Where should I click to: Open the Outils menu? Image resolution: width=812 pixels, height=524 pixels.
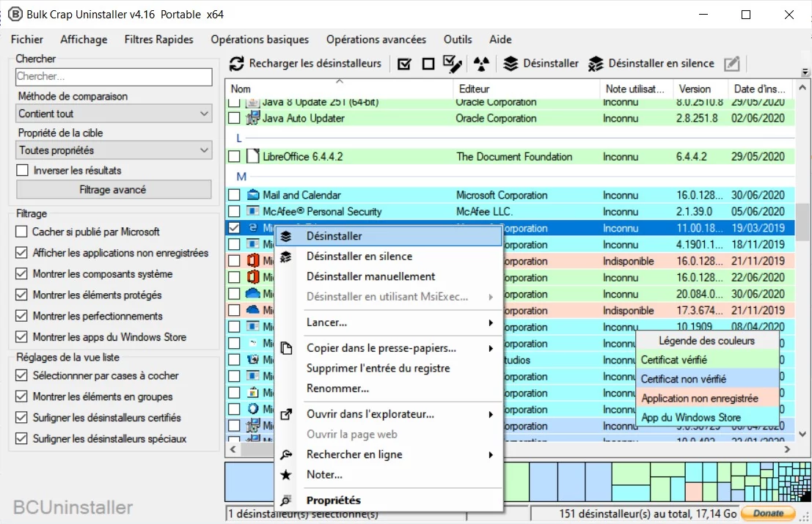[458, 40]
